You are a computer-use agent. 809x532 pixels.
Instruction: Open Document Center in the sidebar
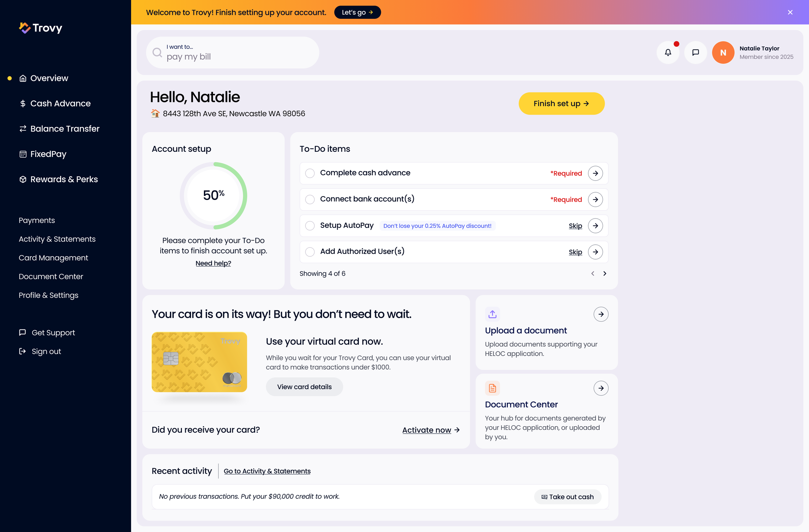51,276
